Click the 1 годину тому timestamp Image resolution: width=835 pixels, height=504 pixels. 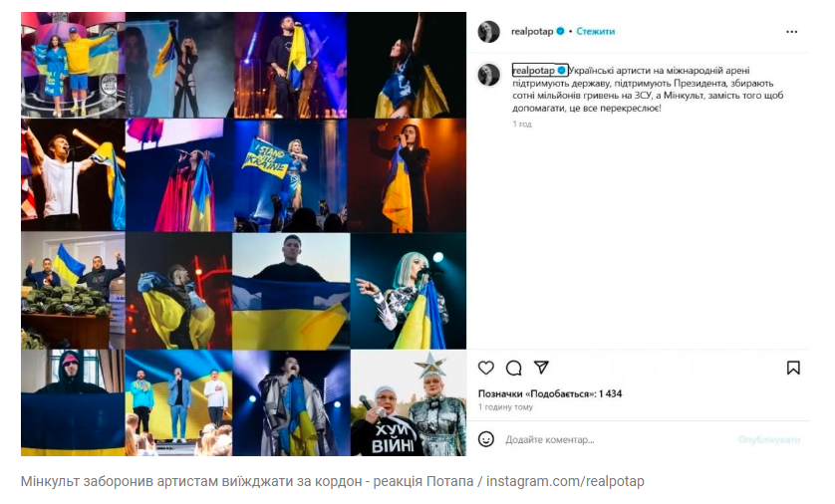[505, 407]
